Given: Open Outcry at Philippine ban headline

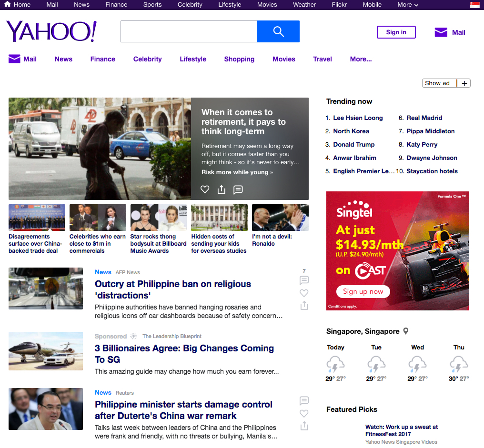Looking at the screenshot, I should point(173,289).
